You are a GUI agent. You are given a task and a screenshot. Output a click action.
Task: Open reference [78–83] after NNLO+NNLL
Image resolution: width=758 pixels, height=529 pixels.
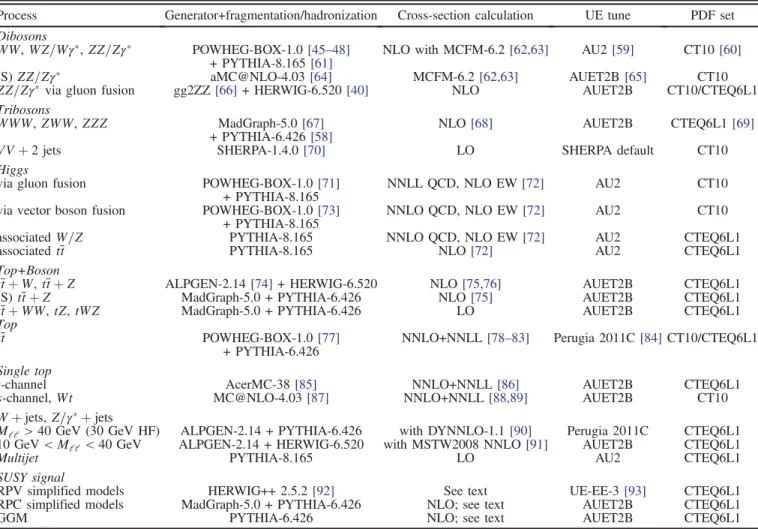pos(508,338)
